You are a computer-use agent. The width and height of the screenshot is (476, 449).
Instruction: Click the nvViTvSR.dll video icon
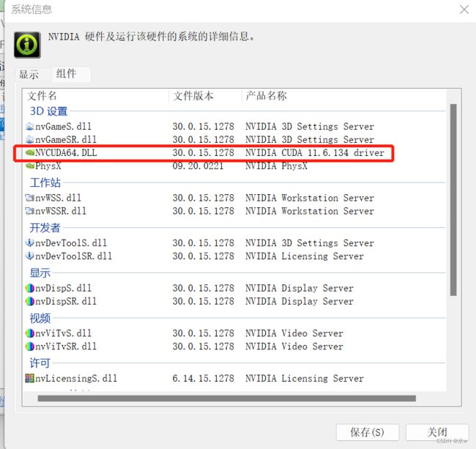point(30,346)
